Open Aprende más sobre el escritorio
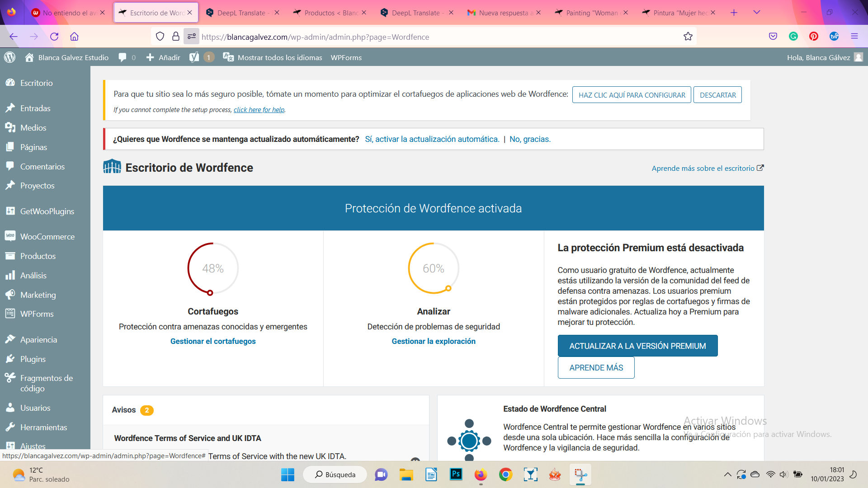The height and width of the screenshot is (488, 868). 708,168
